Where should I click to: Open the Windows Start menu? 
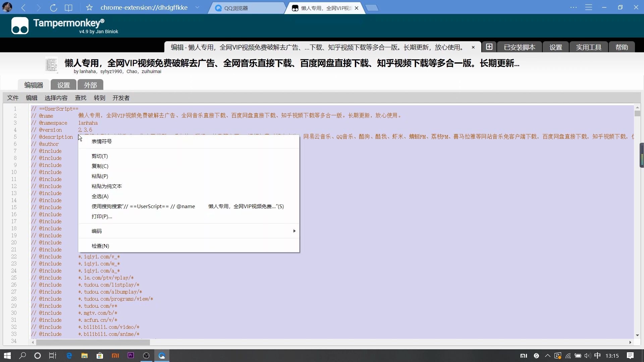(7, 356)
